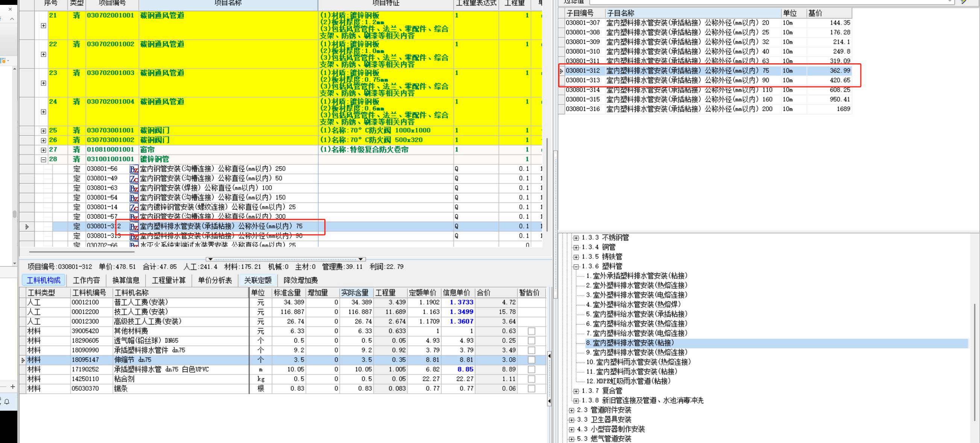
Task: Expand tree node 2.3 管道附件安装
Action: (x=571, y=410)
